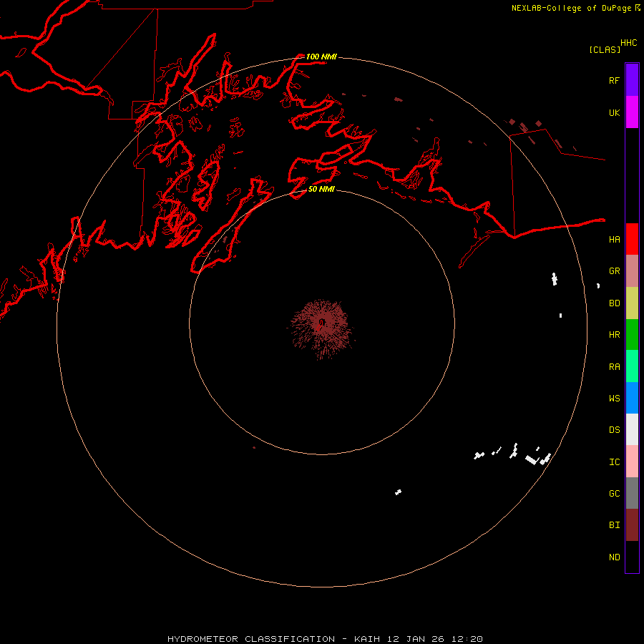Click the NEXLAB-College of DuPage credit text

pos(571,8)
